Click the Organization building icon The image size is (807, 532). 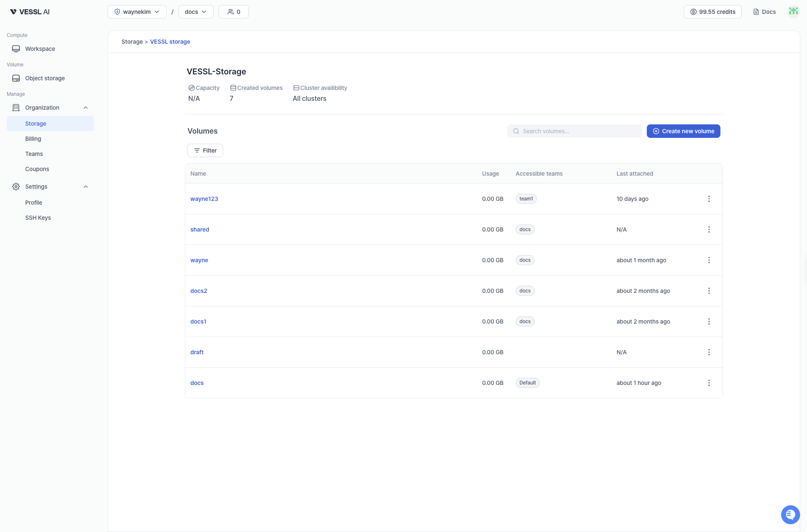[x=16, y=108]
